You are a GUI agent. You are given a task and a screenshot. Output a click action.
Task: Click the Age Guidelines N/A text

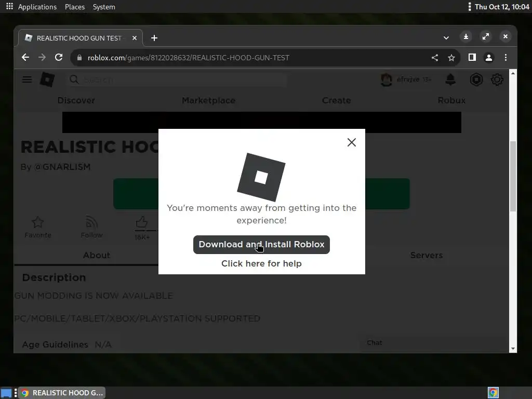coord(66,344)
